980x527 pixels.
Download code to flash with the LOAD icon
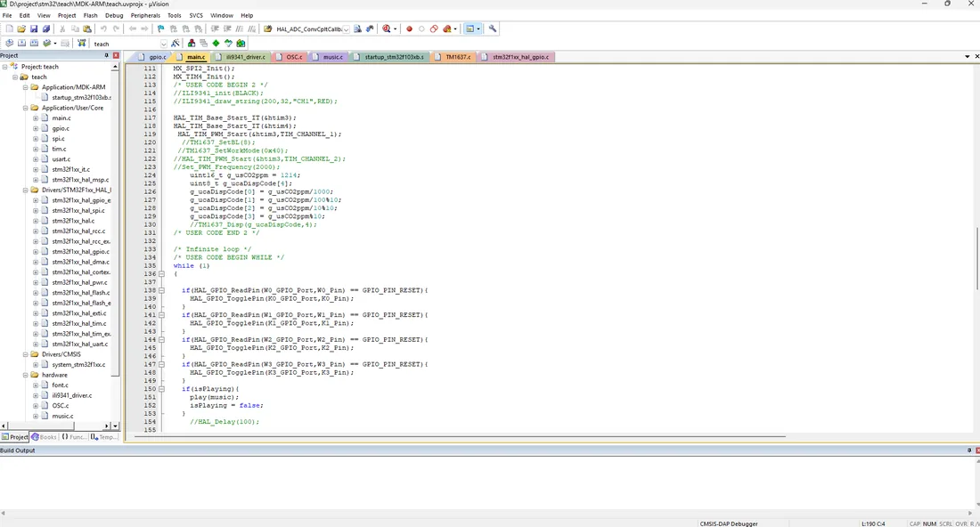82,43
